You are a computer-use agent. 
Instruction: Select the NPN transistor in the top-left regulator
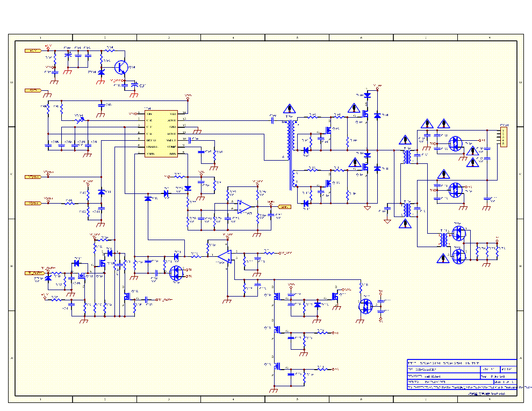[122, 68]
